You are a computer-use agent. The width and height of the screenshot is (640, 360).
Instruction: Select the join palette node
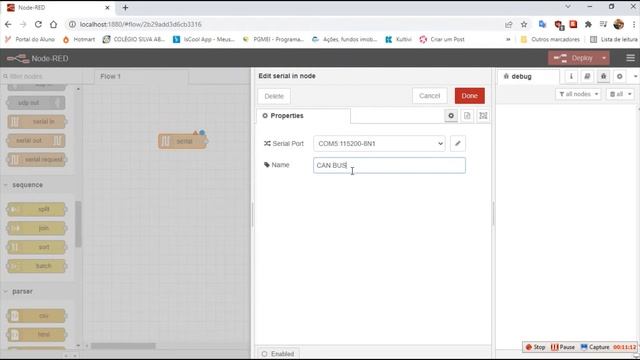36,228
